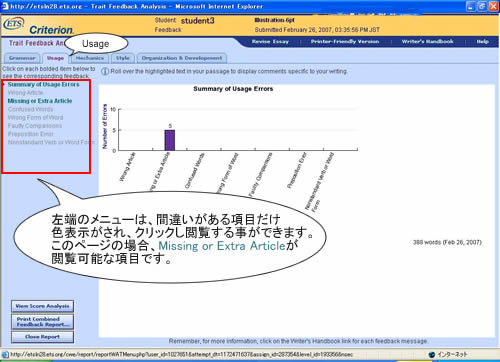Open the Printer-Friendly Version
Viewport: 500px width, 362px height.
click(345, 42)
